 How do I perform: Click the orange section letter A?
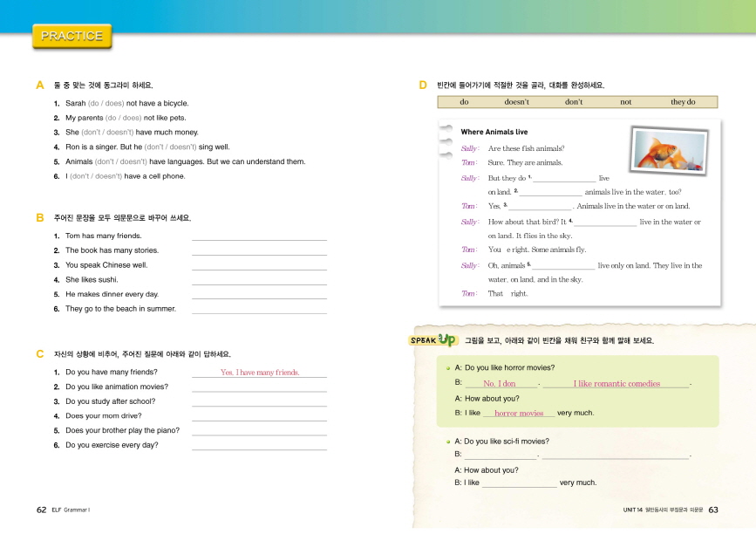coord(40,86)
